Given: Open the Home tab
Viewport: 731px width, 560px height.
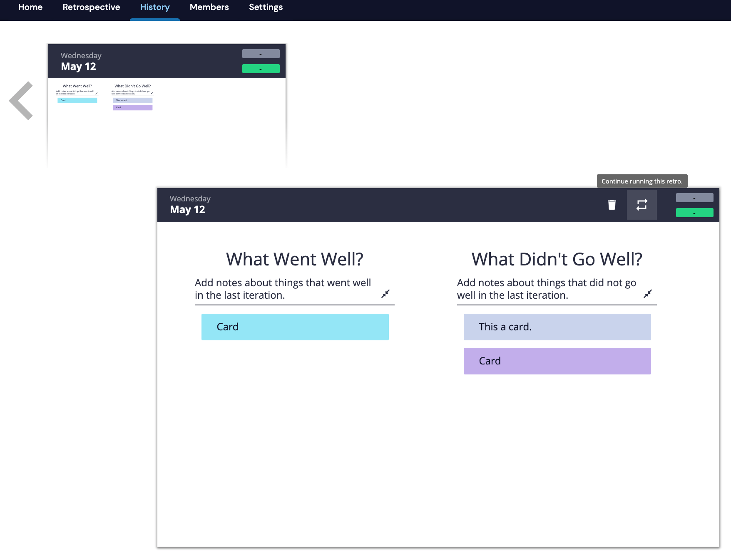Looking at the screenshot, I should 30,7.
